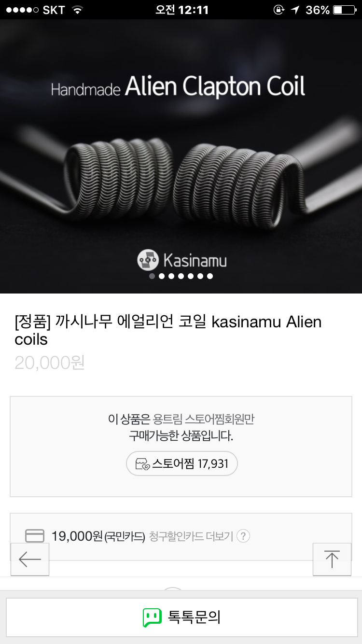362x644 pixels.
Task: Tap the battery icon in status bar
Action: [344, 10]
